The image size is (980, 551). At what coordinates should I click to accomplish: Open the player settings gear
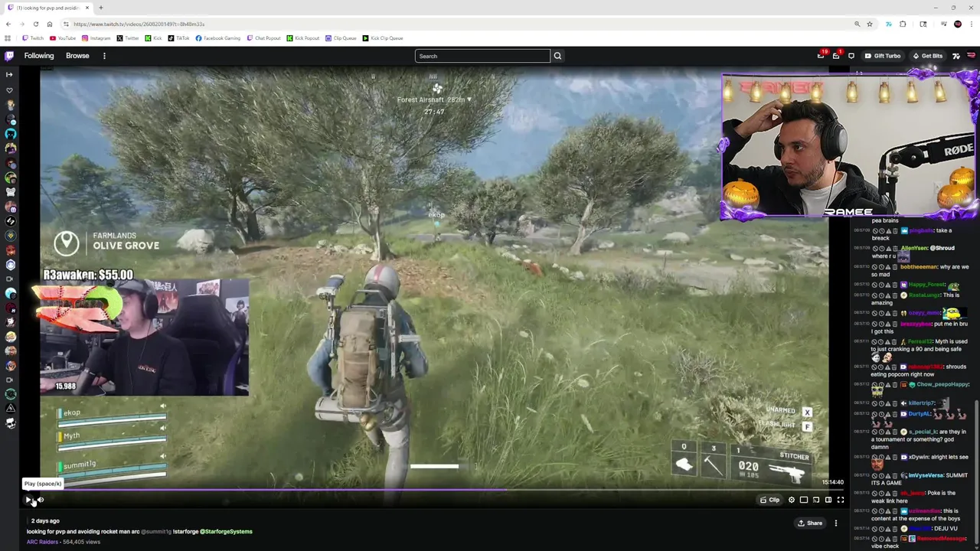point(792,500)
